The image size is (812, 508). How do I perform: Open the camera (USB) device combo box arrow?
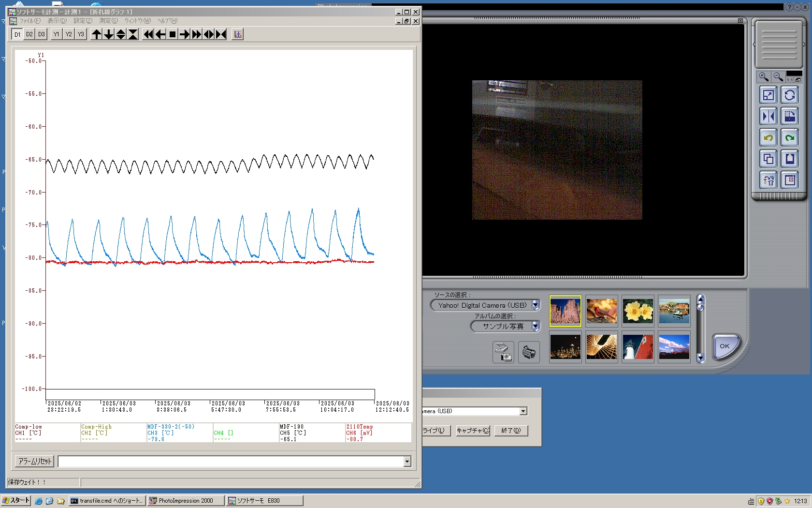coord(523,411)
